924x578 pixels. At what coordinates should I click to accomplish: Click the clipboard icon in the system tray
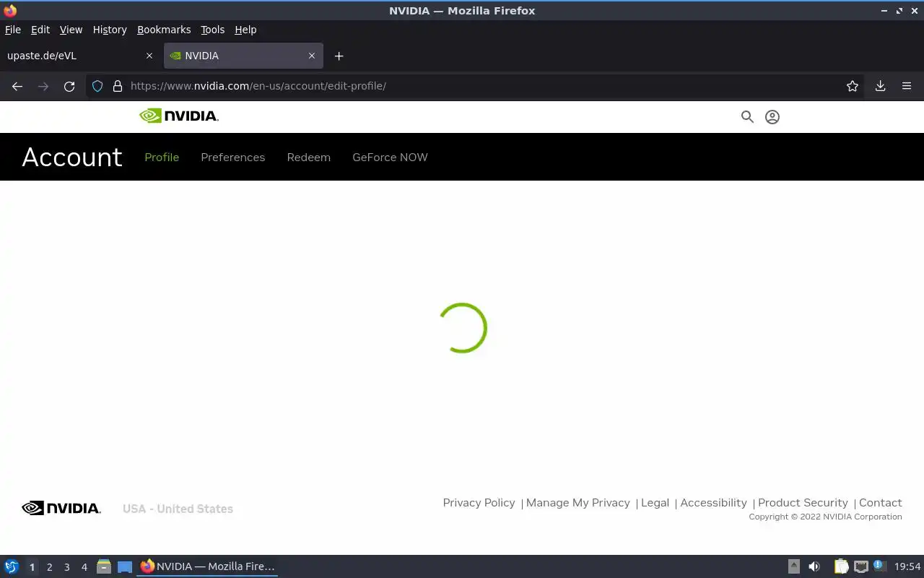(x=841, y=566)
